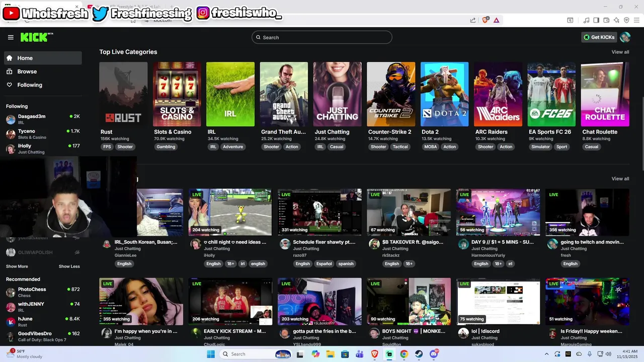View all Top Live Categories

tap(620, 52)
